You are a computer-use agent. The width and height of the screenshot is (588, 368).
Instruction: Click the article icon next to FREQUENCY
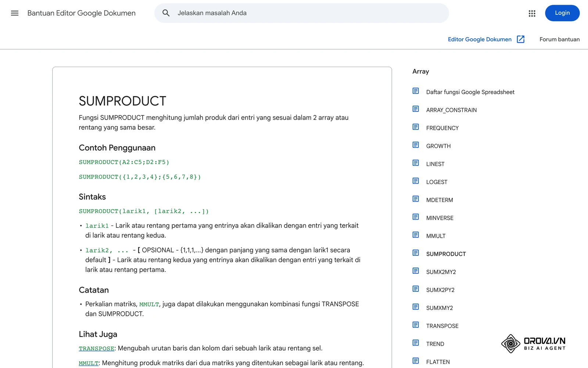coord(416,127)
